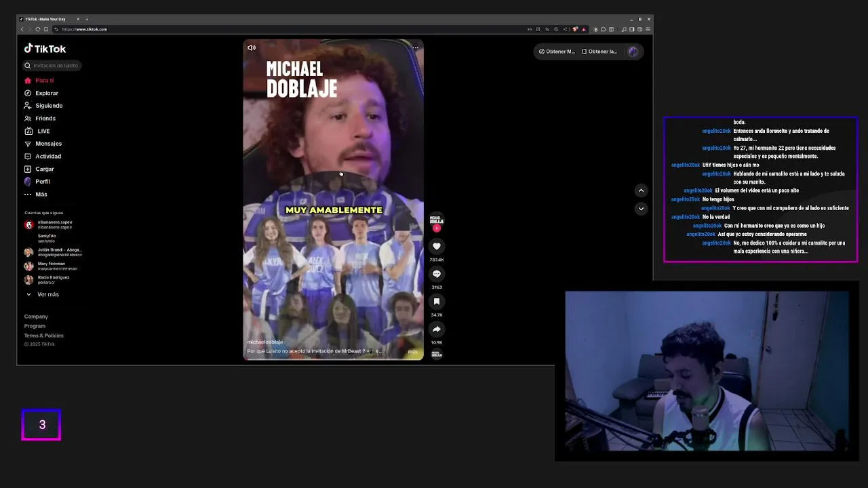
Task: Open the Friends section
Action: coord(40,119)
